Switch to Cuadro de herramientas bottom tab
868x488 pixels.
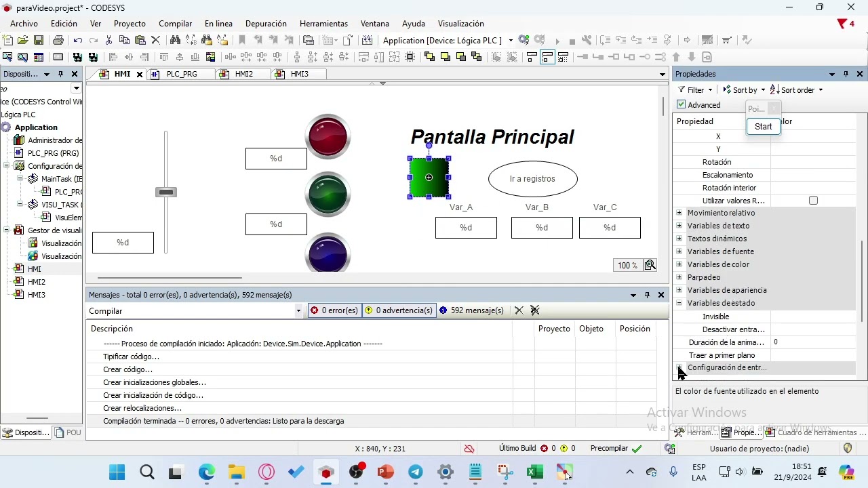pyautogui.click(x=816, y=432)
